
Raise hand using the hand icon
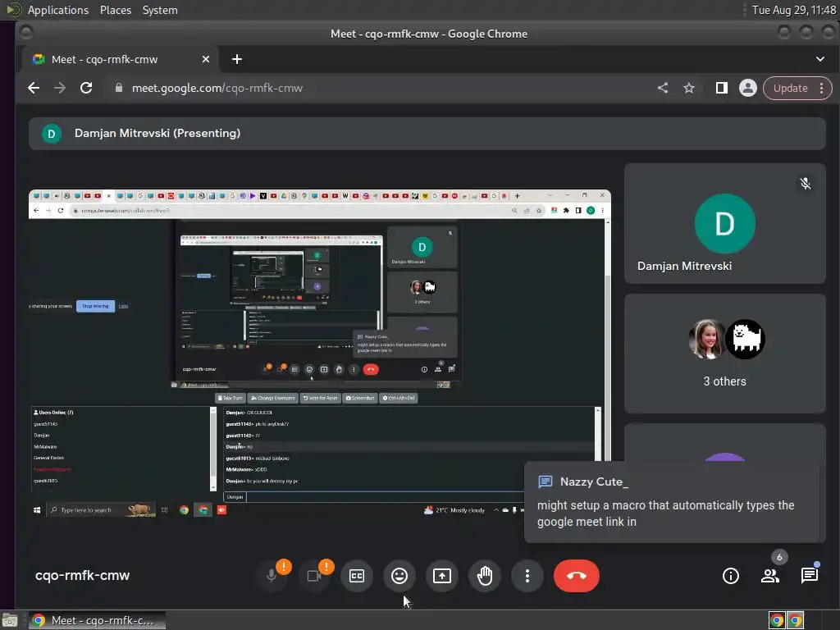[485, 576]
